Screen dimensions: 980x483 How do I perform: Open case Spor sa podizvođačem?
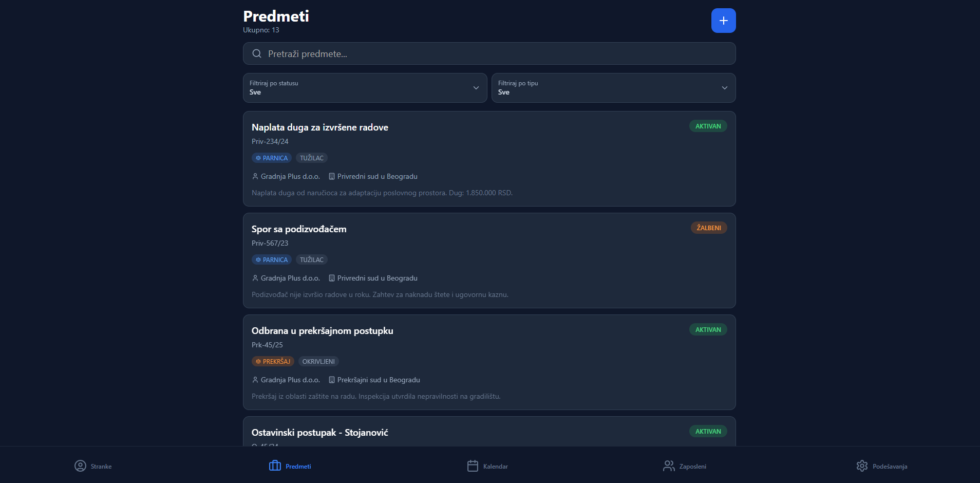299,229
